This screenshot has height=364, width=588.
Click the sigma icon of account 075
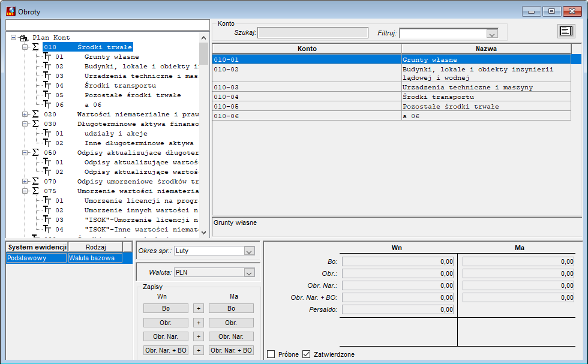point(35,191)
